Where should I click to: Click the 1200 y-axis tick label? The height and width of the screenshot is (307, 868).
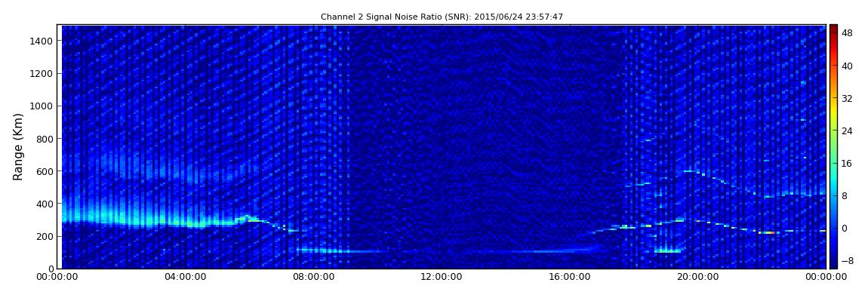[x=42, y=74]
